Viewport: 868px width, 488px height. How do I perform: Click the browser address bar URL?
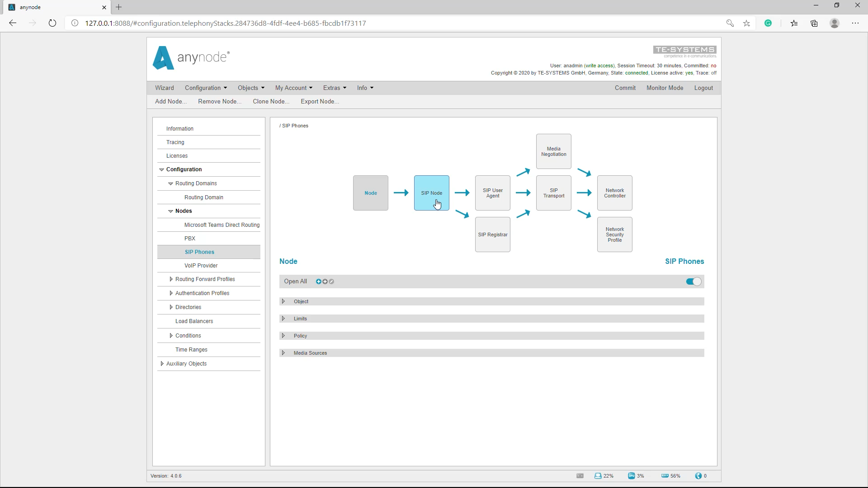(x=226, y=23)
